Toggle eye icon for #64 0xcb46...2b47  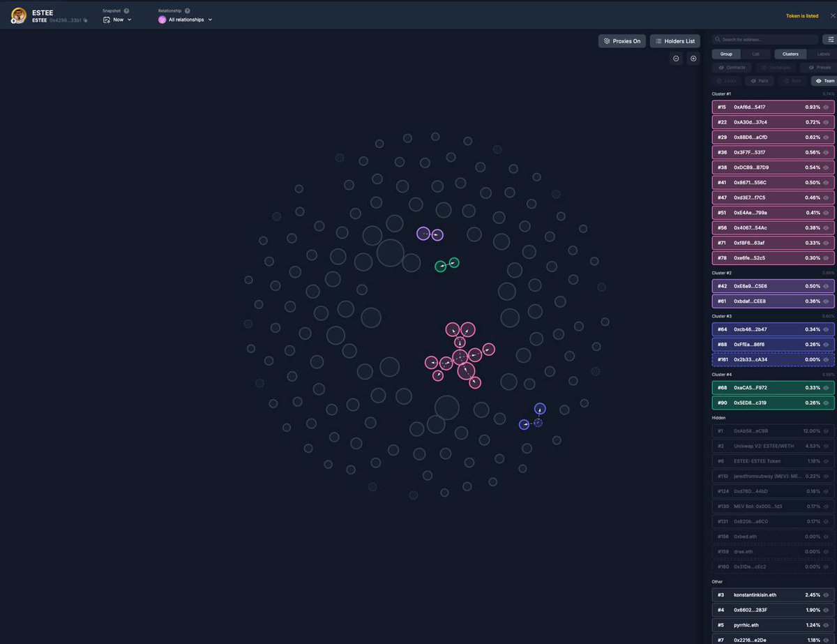(826, 329)
